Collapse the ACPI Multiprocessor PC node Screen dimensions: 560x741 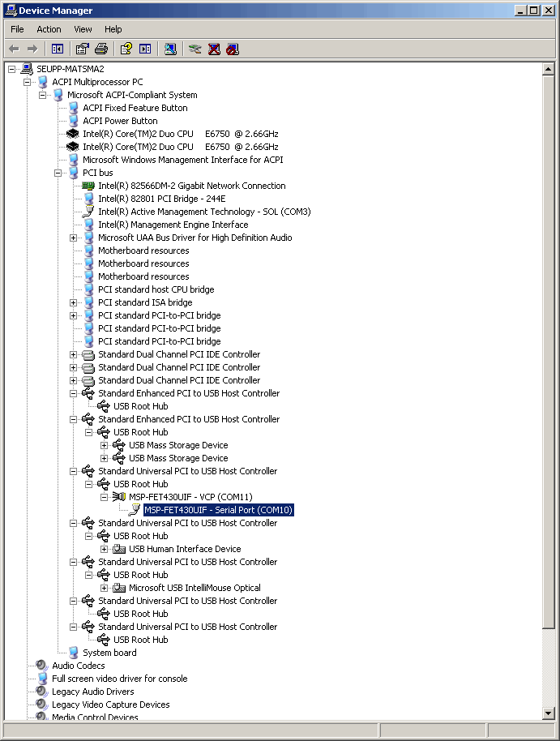pos(27,82)
